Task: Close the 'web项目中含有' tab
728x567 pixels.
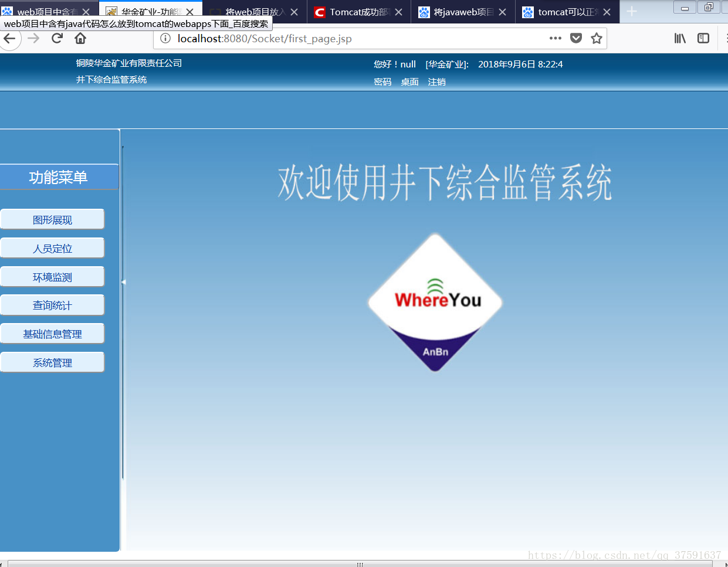Action: point(86,12)
